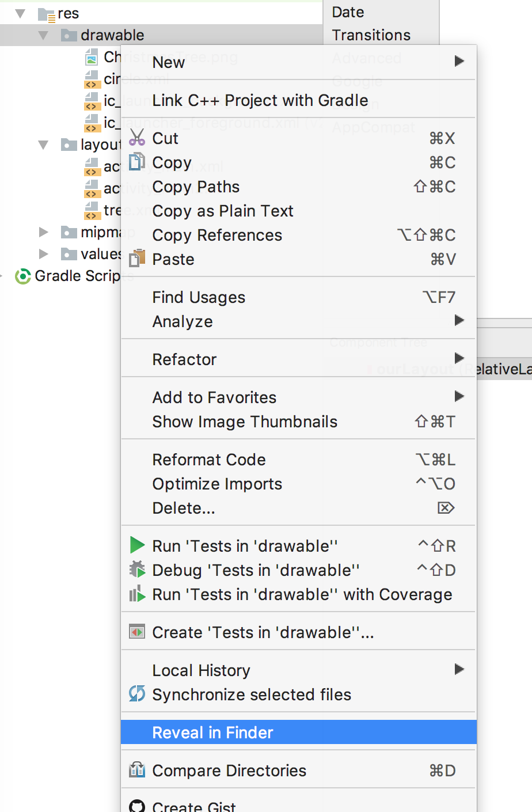Image resolution: width=532 pixels, height=812 pixels.
Task: Select the Gradle Scripts tree row
Action: pyautogui.click(x=60, y=276)
